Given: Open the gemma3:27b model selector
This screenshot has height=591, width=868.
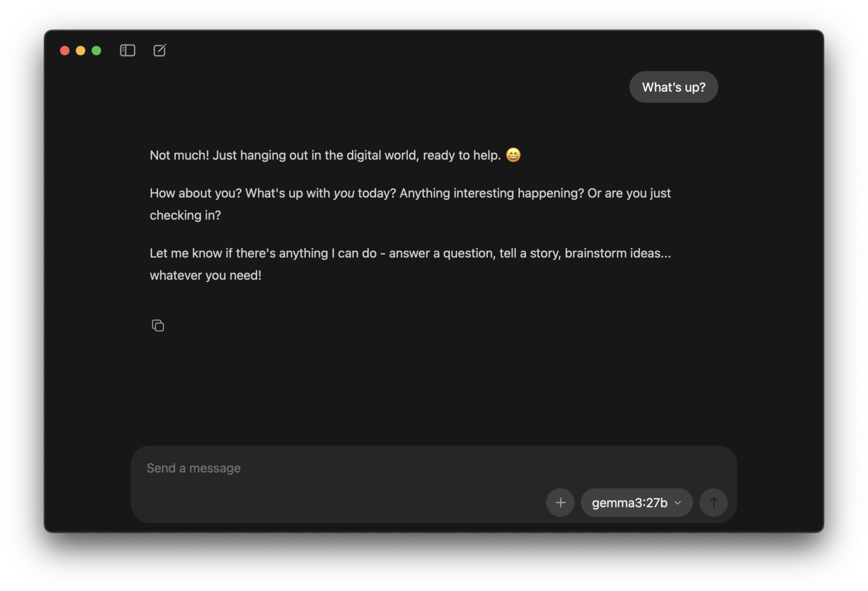Looking at the screenshot, I should [629, 503].
